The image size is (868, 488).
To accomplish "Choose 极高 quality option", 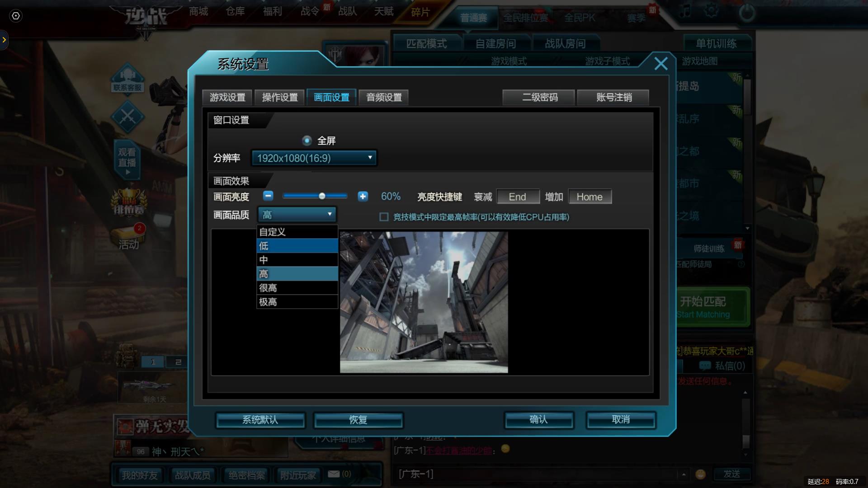I will 297,302.
